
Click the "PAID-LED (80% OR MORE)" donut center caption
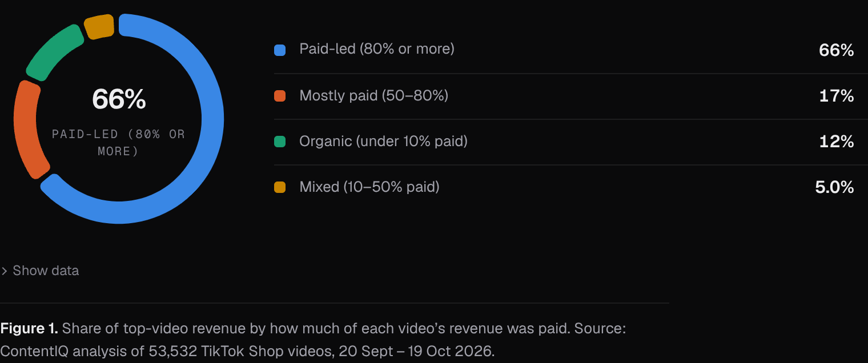[119, 143]
